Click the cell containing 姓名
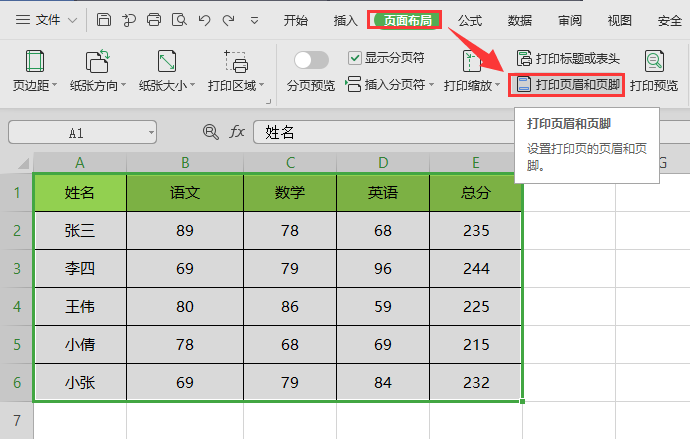The width and height of the screenshot is (690, 439). pos(80,193)
